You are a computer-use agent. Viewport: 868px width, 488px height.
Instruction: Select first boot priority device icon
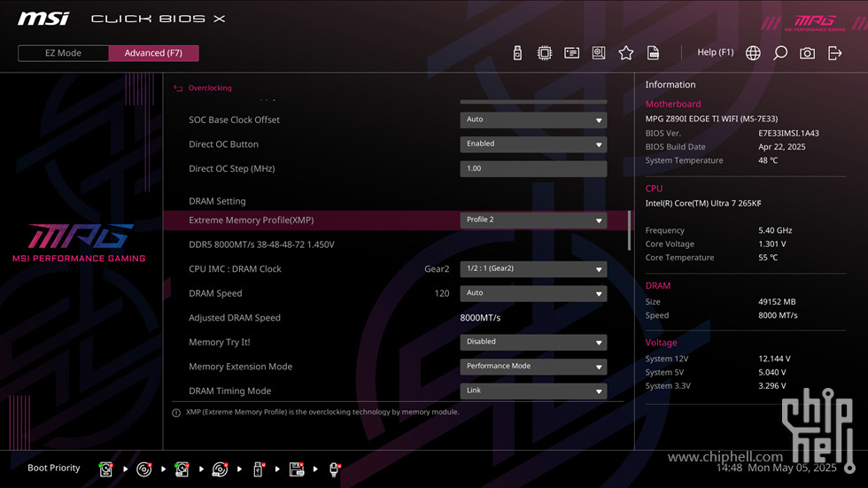[105, 469]
